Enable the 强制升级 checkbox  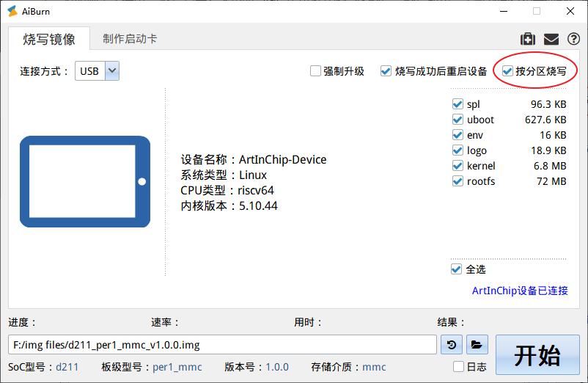click(x=316, y=71)
